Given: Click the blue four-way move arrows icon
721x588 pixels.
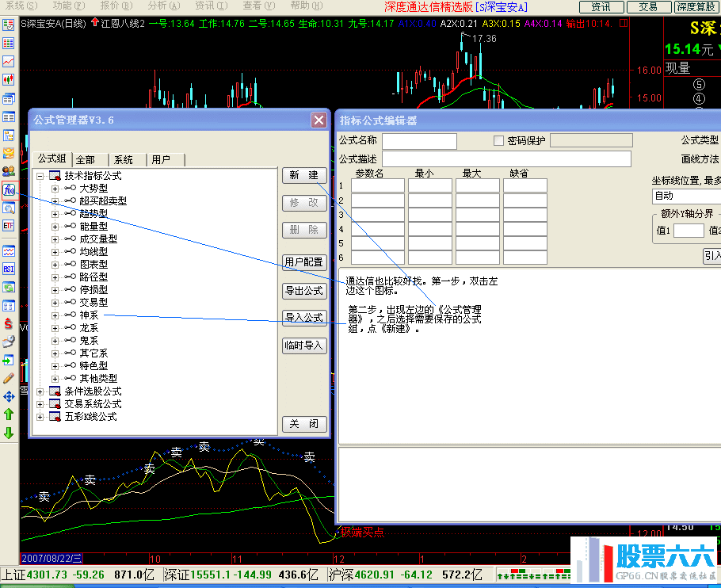Looking at the screenshot, I should click(9, 396).
